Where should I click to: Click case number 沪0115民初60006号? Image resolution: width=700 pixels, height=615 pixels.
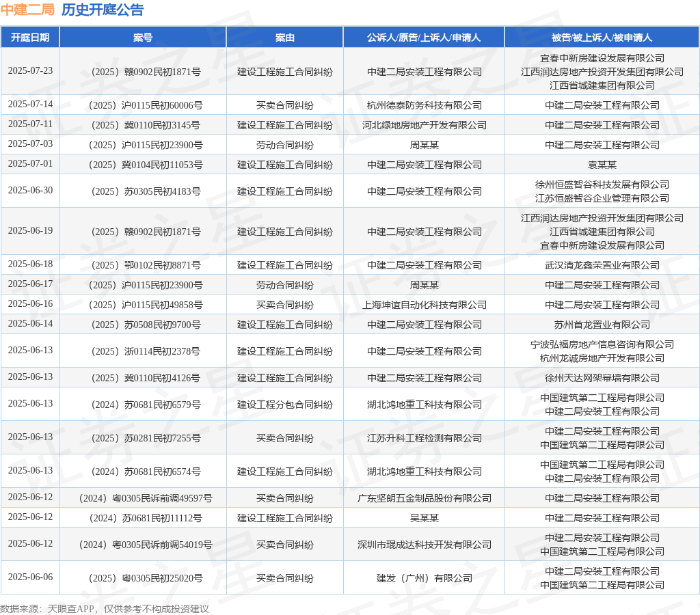pos(146,105)
